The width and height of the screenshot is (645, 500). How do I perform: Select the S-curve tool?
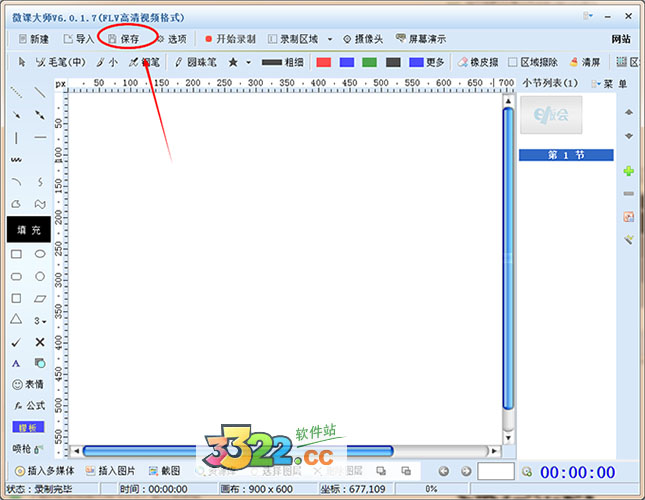click(40, 182)
